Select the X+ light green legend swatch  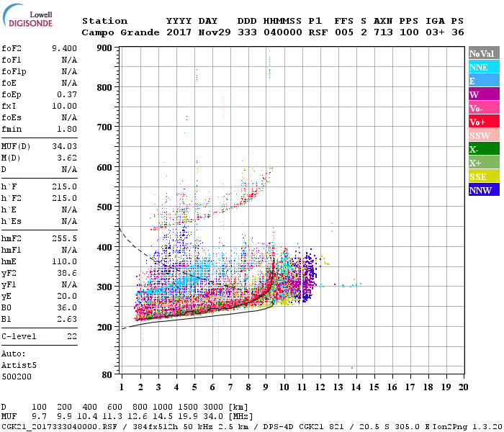484,162
